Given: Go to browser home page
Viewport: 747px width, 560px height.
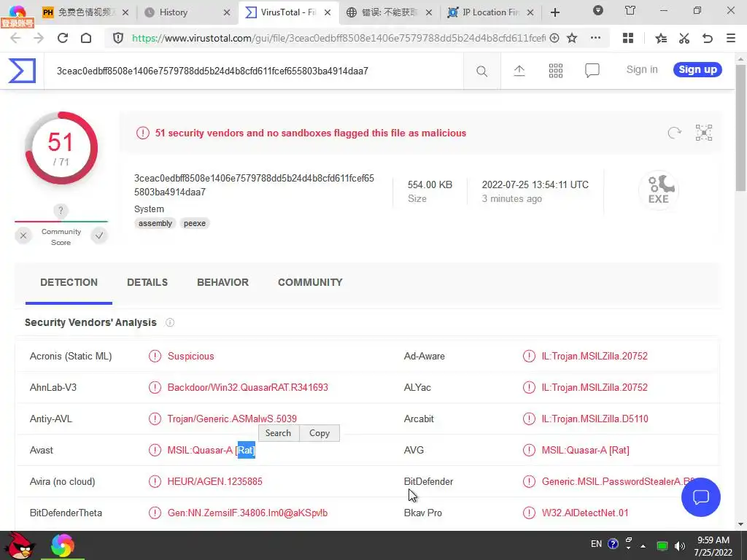Looking at the screenshot, I should pyautogui.click(x=86, y=38).
